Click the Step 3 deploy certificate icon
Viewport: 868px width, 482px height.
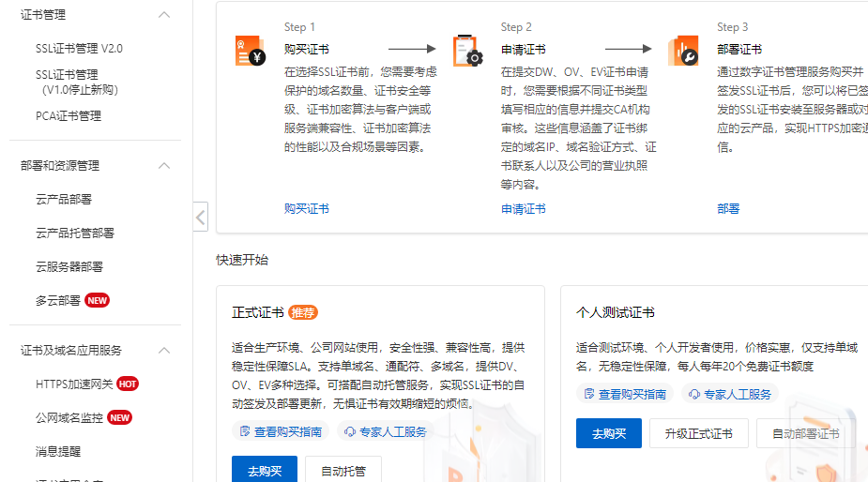pos(683,51)
